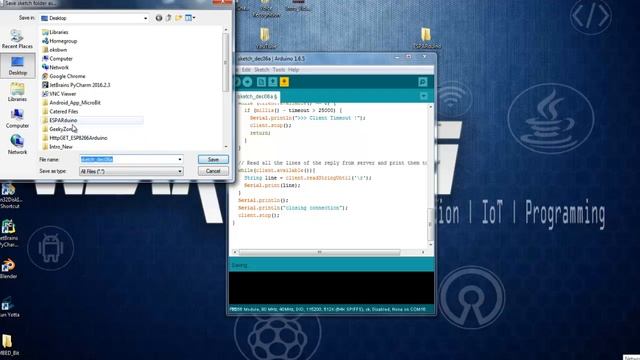Select the HttpGET_ESP8266Arduino folder

point(75,138)
